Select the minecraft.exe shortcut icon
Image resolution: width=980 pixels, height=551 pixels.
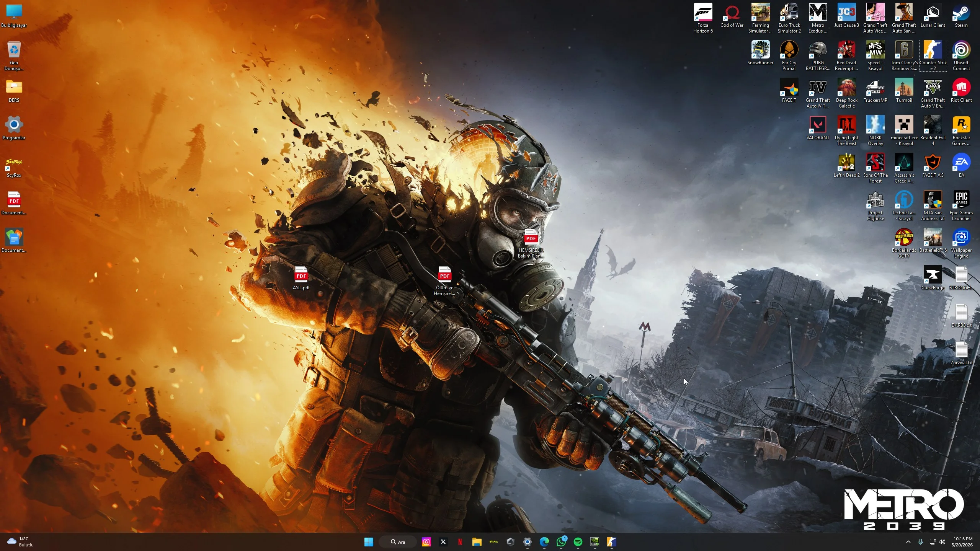tap(904, 130)
